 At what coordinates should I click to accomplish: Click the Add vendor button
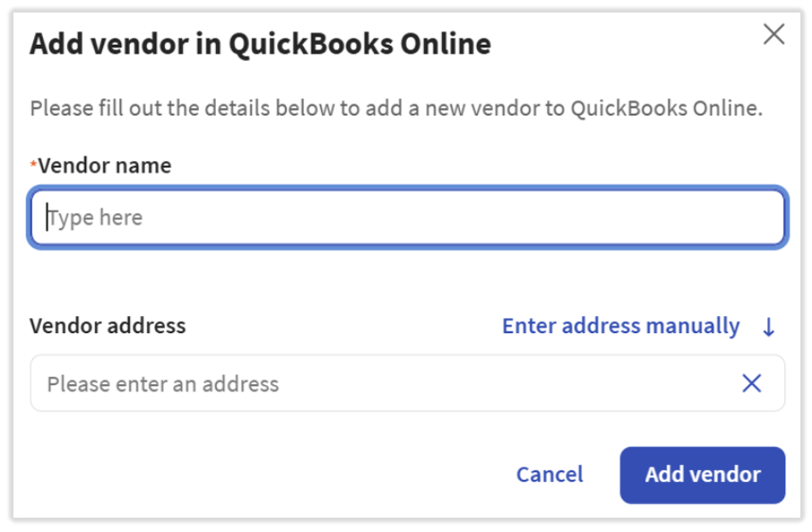(x=702, y=475)
